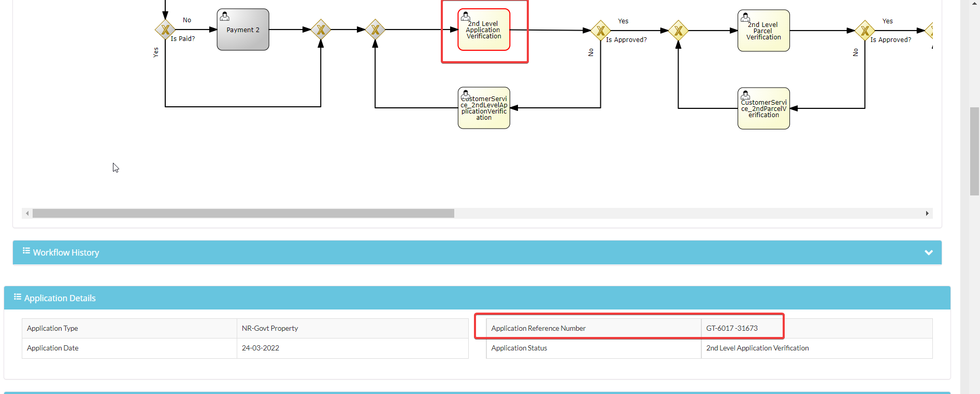Screen dimensions: 980x394
Task: Click the Application Status label
Action: coord(519,348)
